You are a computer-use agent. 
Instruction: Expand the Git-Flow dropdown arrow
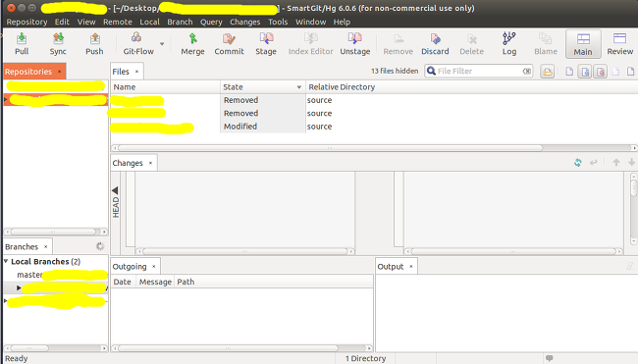(162, 43)
